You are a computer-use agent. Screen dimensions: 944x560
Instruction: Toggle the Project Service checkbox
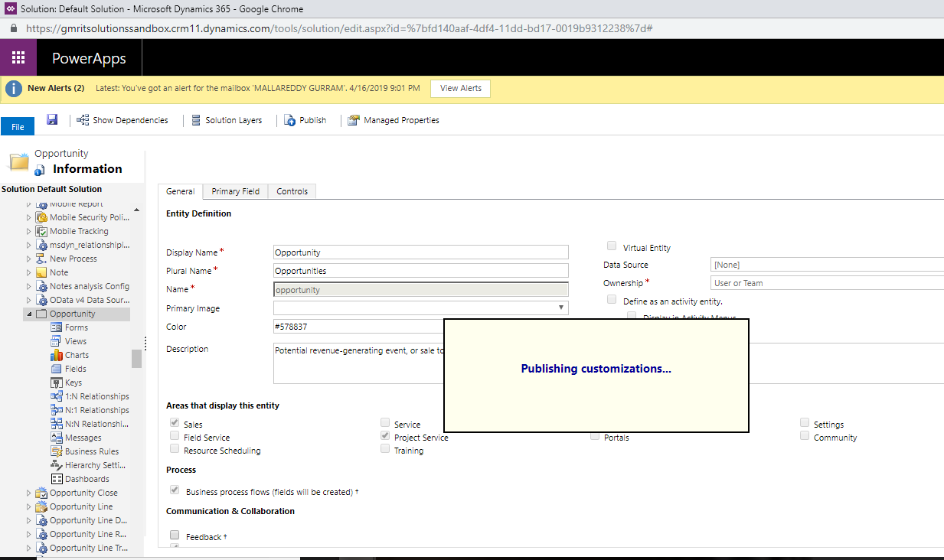tap(385, 435)
